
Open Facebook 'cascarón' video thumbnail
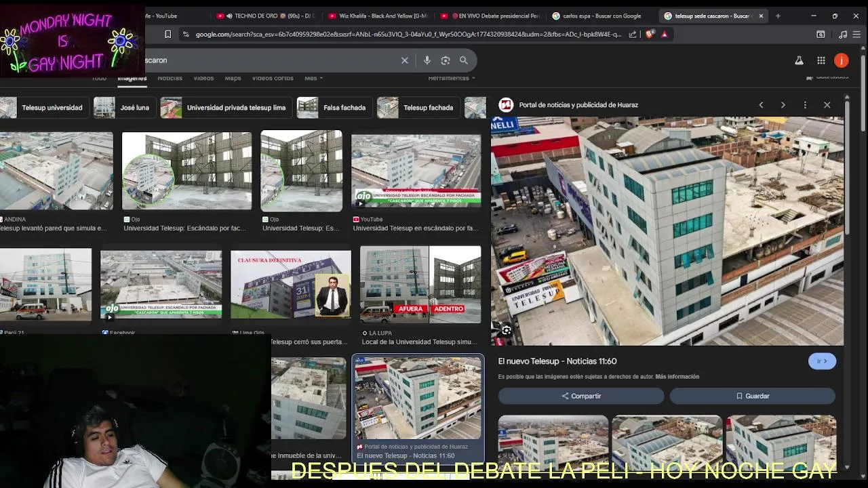click(x=161, y=284)
